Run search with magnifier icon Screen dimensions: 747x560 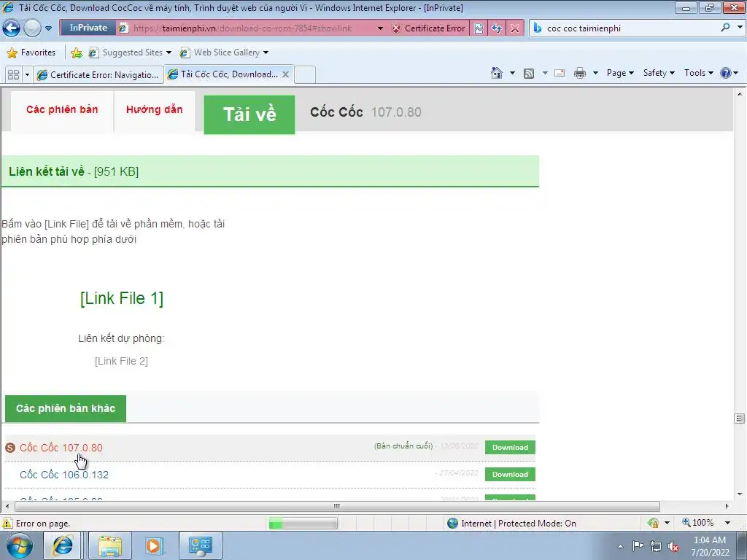point(726,28)
